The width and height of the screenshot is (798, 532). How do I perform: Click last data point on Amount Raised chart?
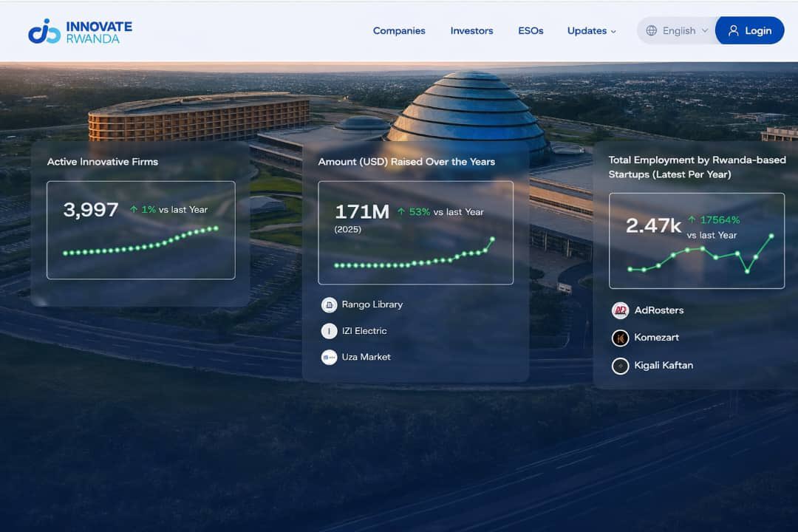click(x=493, y=239)
